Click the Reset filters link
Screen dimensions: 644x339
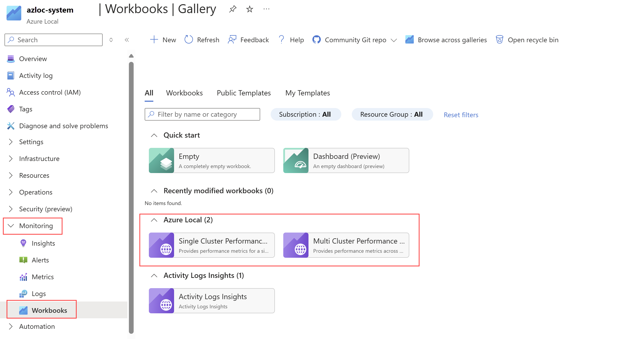[460, 115]
